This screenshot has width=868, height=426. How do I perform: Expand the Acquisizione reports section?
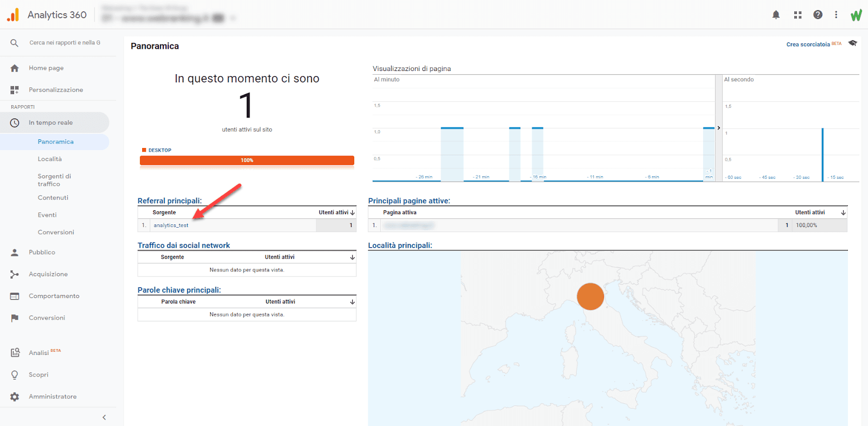(48, 274)
